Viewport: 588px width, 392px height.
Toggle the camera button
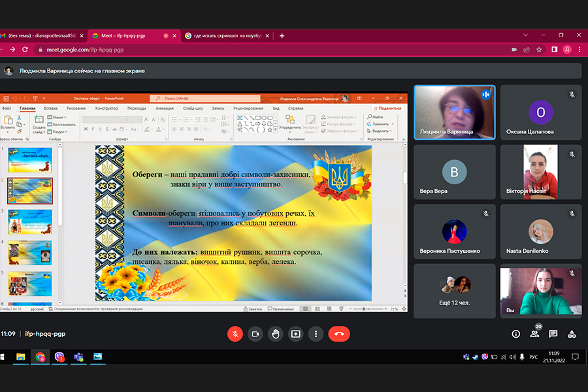coord(255,333)
